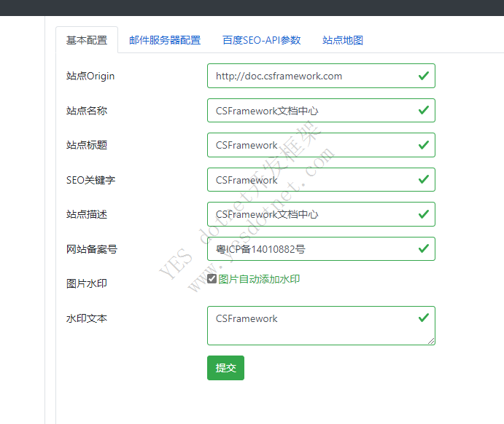Click the 站点描述 label
Viewport: 504px width, 424px height.
(x=87, y=214)
